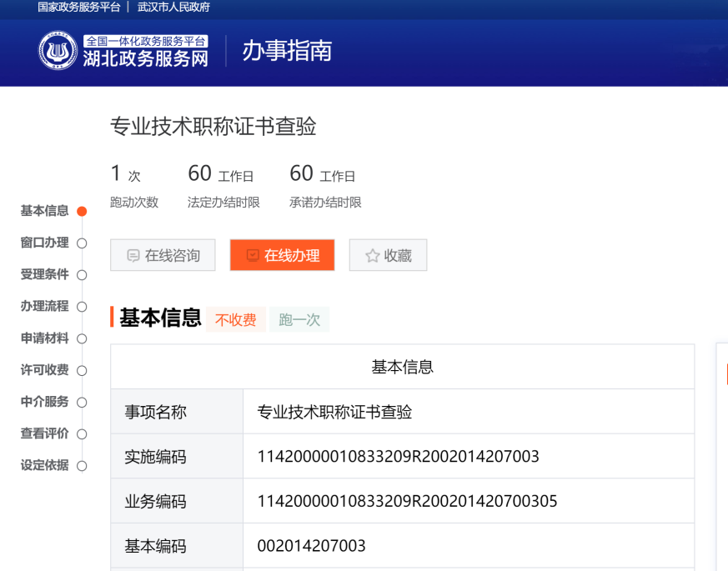Click the star icon in 收藏

pos(372,256)
